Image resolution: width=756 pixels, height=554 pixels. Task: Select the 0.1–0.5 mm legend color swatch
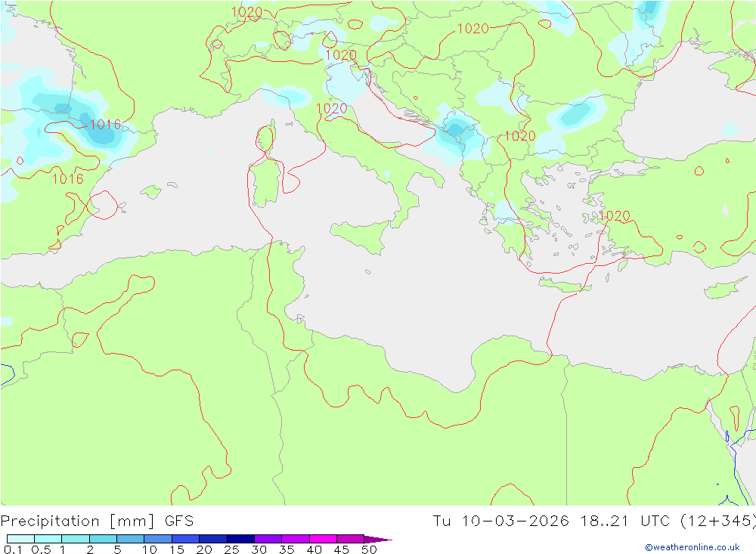pyautogui.click(x=20, y=539)
